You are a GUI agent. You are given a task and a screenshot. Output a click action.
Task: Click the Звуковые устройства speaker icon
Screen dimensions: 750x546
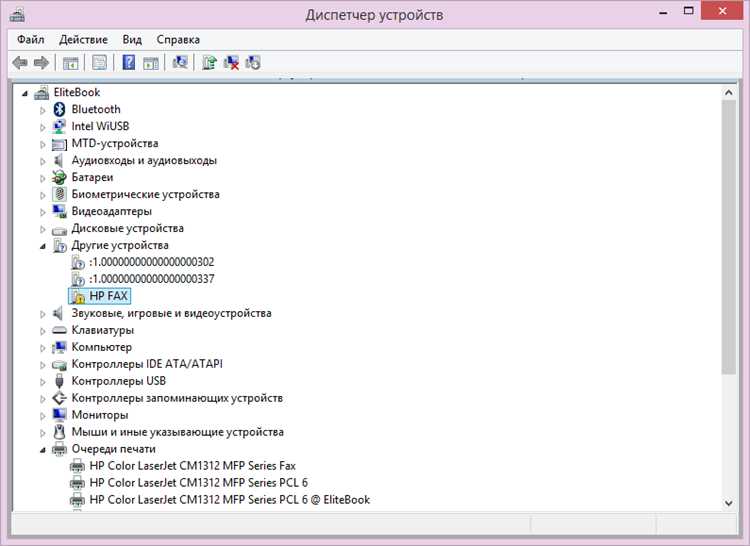(x=58, y=313)
